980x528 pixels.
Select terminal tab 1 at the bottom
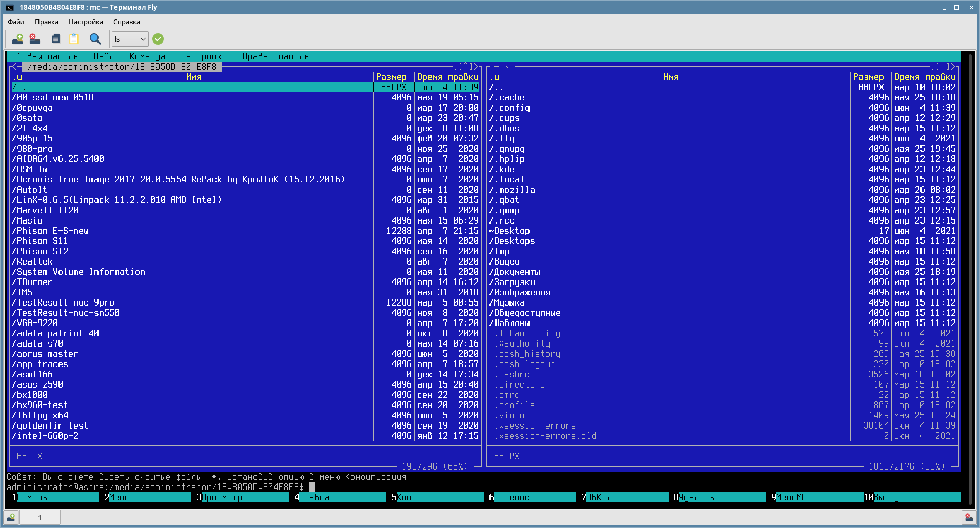(40, 517)
